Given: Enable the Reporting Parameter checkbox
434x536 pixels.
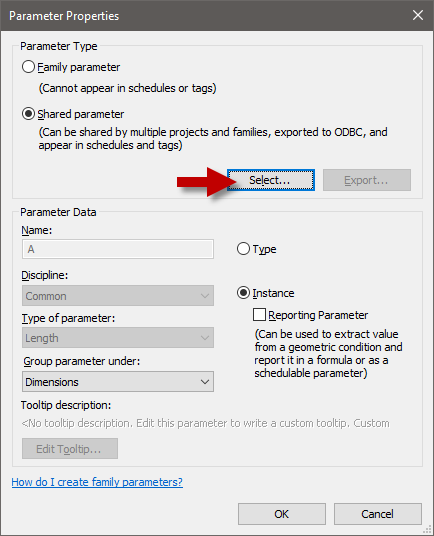Looking at the screenshot, I should pyautogui.click(x=259, y=314).
